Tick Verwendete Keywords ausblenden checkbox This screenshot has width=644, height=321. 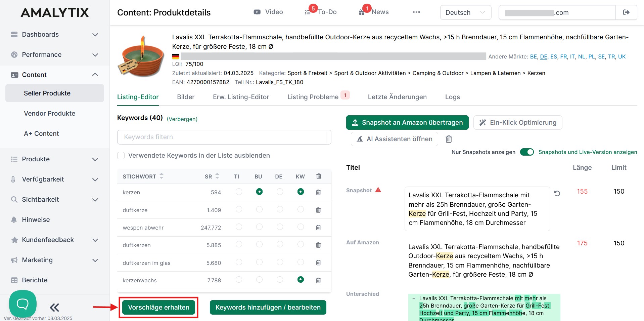click(x=121, y=156)
